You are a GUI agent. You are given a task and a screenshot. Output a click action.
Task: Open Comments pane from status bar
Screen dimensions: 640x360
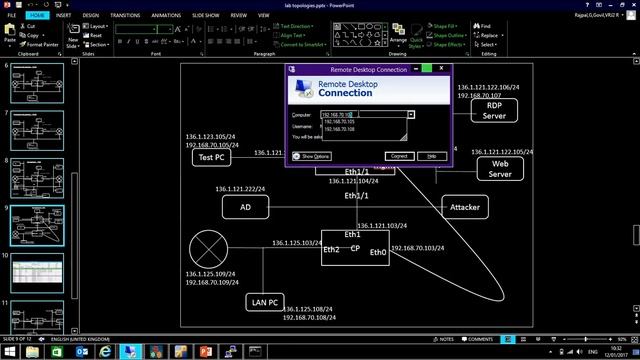[x=477, y=339]
